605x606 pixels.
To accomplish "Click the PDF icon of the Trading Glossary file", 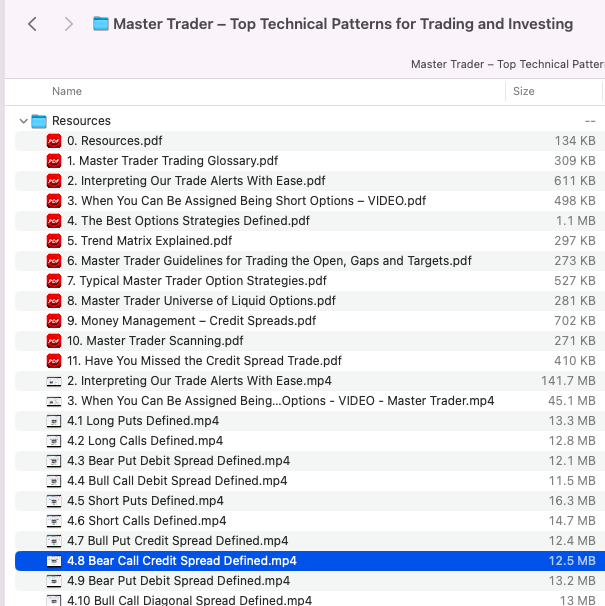I will [54, 161].
